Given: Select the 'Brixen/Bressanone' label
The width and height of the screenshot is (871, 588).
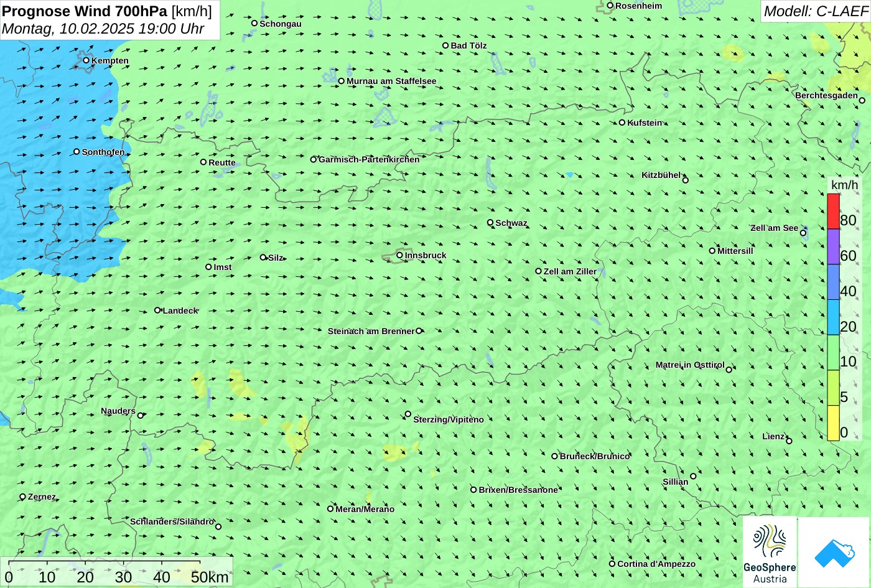Looking at the screenshot, I should click(518, 490).
